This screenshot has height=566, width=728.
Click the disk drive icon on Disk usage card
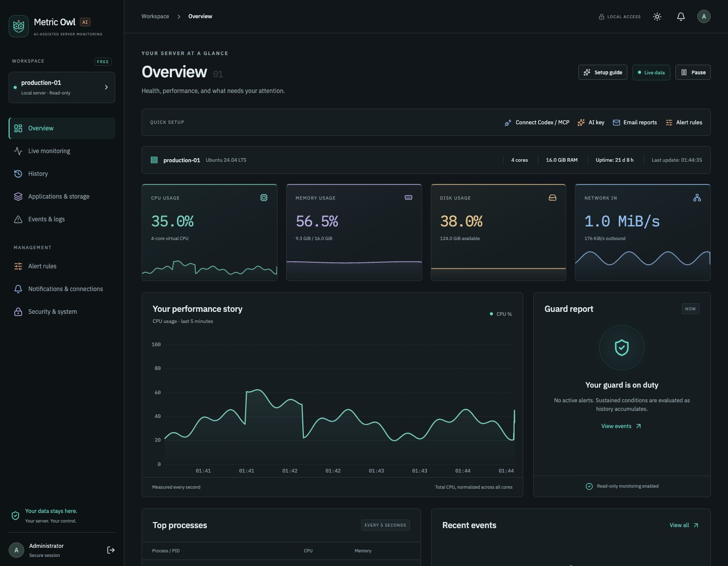(553, 198)
